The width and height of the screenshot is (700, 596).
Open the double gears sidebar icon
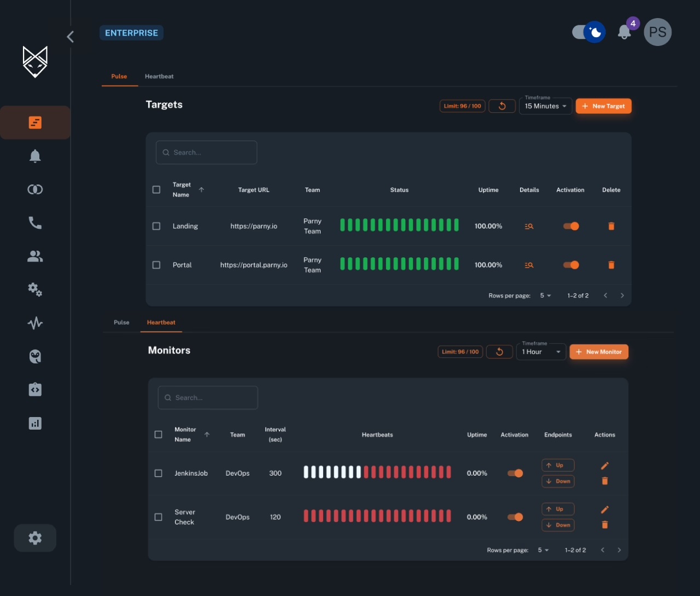[x=35, y=290]
